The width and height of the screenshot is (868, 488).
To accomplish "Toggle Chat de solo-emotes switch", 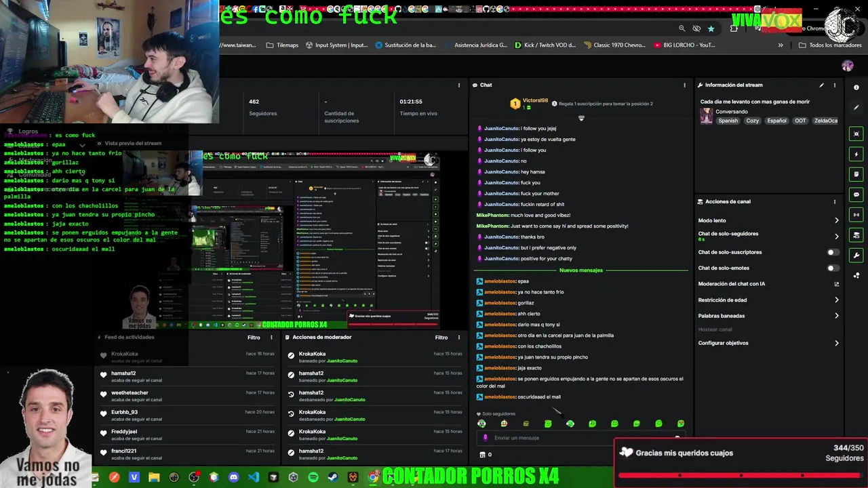I will 833,268.
